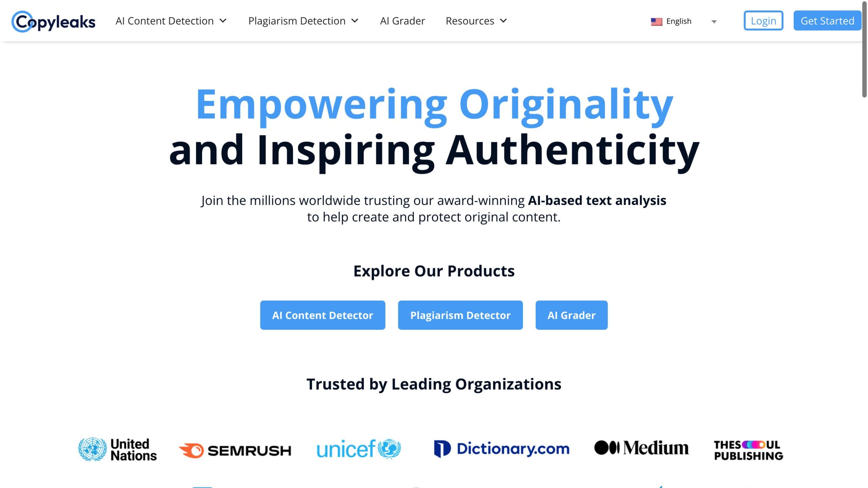Click the language selector dropdown arrow
The height and width of the screenshot is (488, 868).
[715, 21]
